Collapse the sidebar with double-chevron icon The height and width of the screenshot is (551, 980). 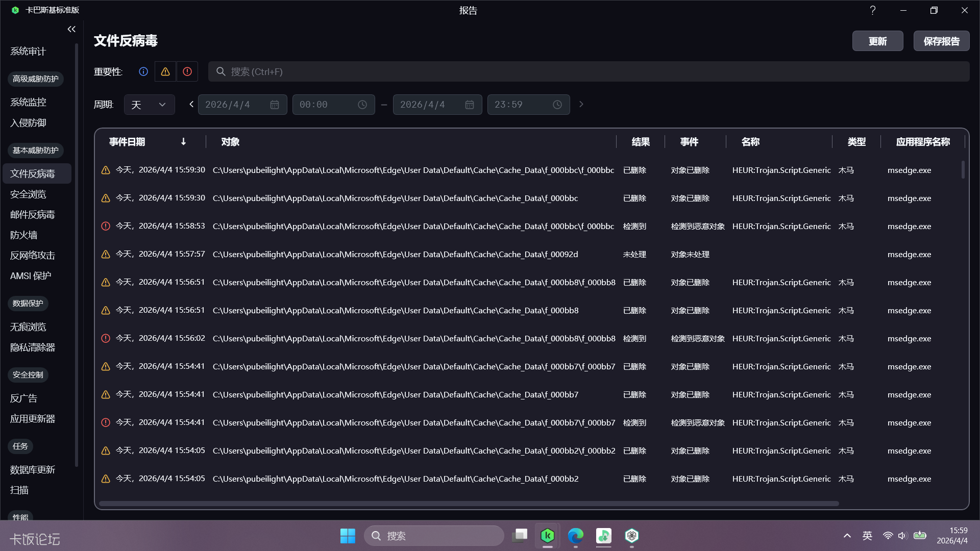pyautogui.click(x=71, y=30)
